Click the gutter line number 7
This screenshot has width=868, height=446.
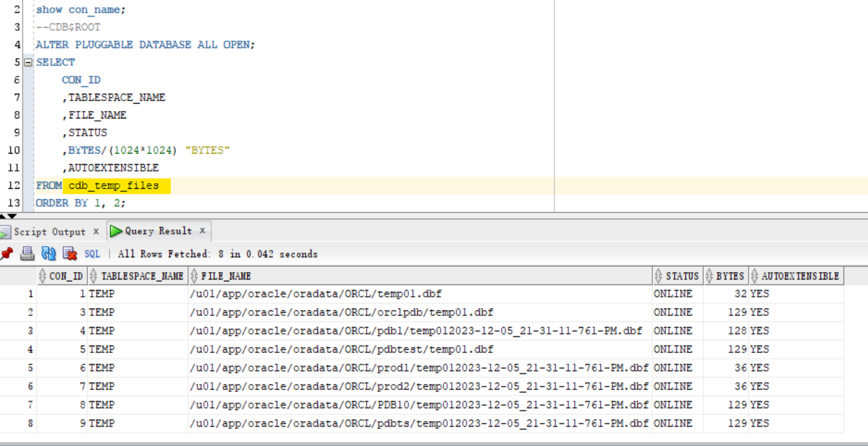[16, 97]
